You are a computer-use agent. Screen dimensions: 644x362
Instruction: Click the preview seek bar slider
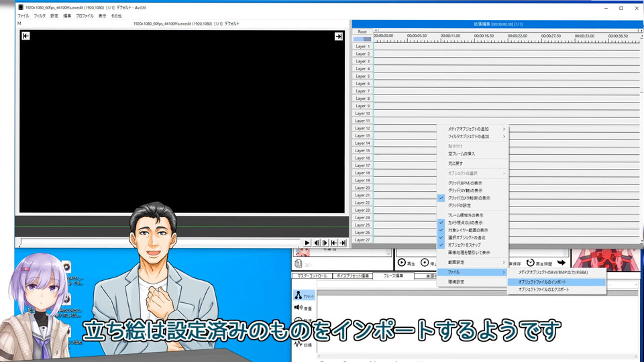(x=160, y=243)
